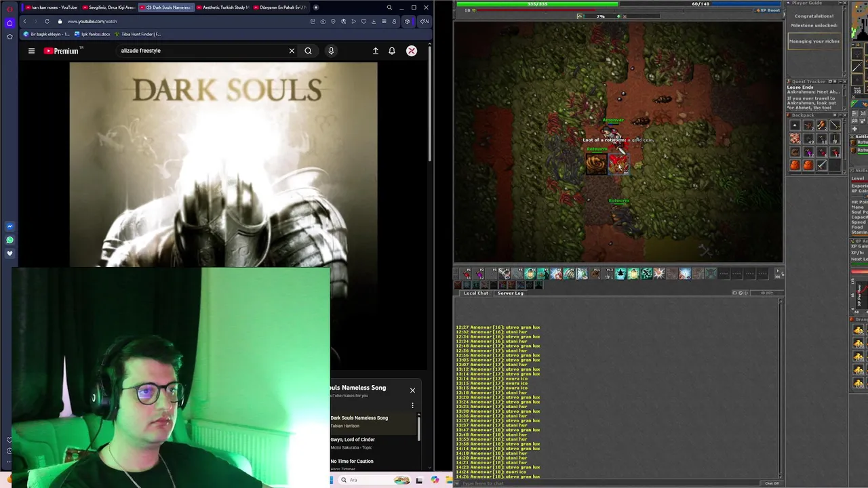Reload the YouTube page
Screen dimensions: 868x488
point(47,21)
